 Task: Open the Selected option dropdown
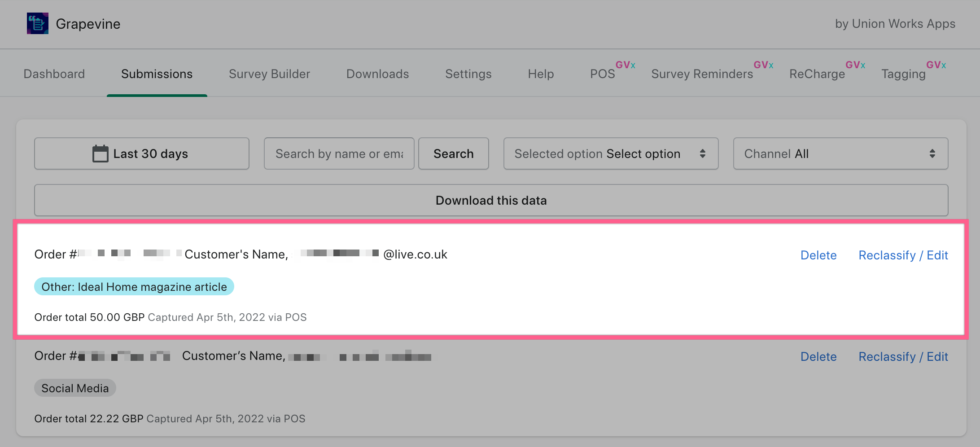611,153
